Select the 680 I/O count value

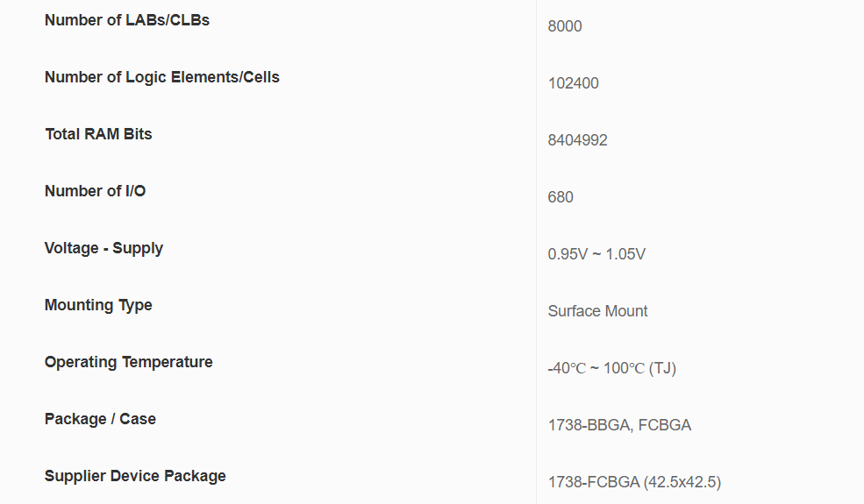[561, 197]
